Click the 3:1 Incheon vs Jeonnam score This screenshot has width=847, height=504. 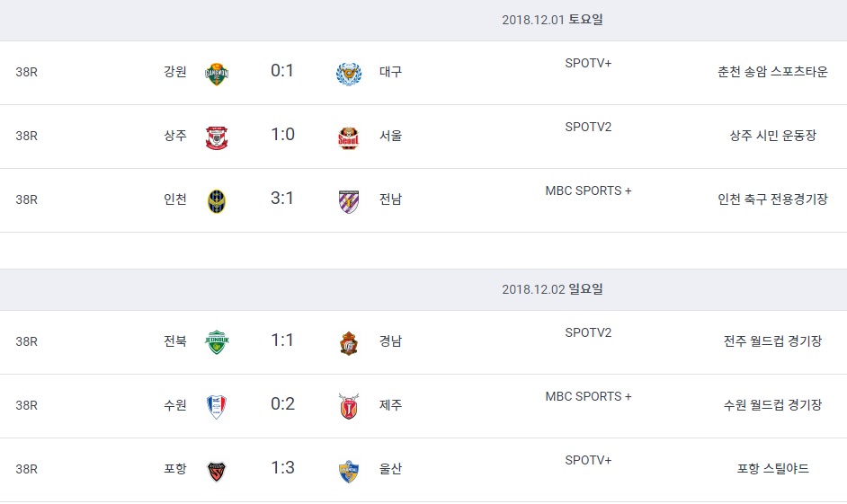click(282, 198)
